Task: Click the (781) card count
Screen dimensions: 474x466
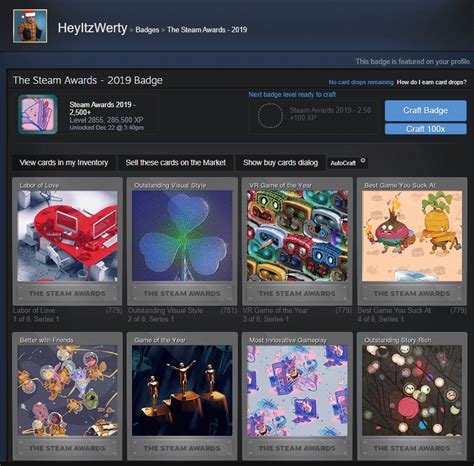Action: point(229,310)
